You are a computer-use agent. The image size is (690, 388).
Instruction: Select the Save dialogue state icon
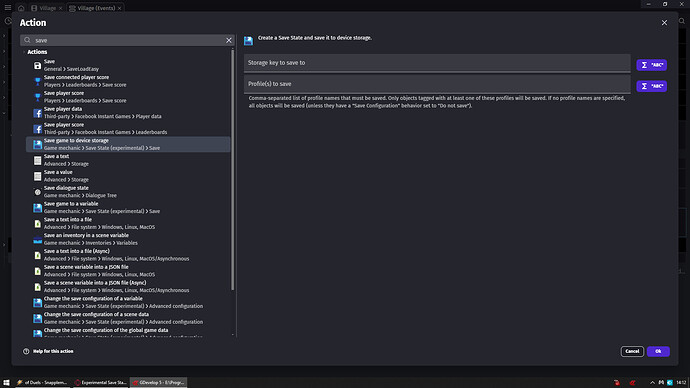[x=37, y=192]
